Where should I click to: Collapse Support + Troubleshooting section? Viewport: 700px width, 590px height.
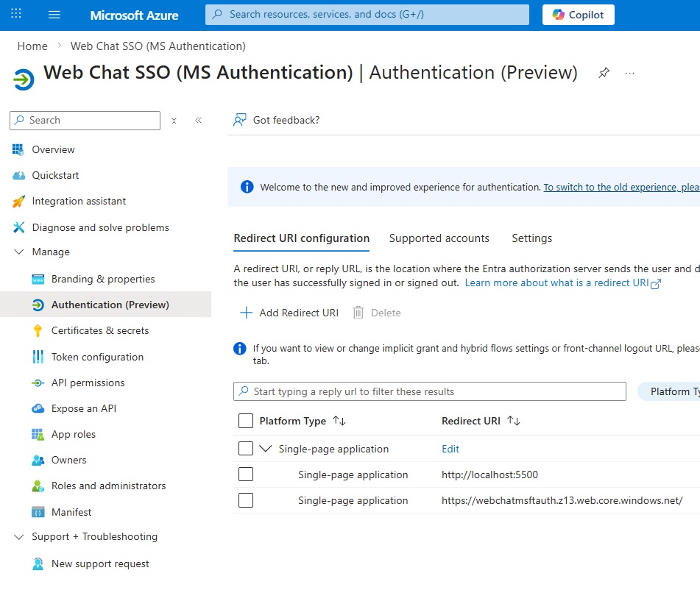[19, 536]
